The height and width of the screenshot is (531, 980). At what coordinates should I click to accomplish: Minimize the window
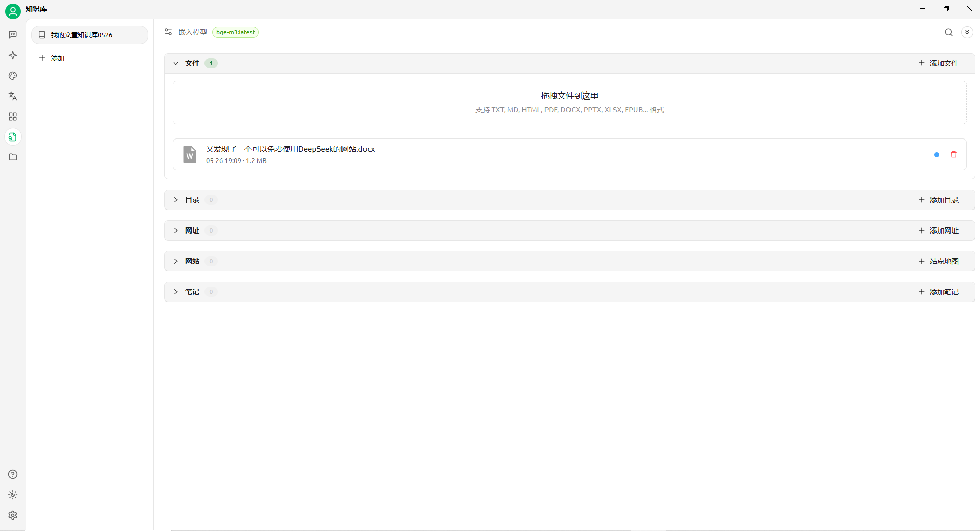click(923, 9)
